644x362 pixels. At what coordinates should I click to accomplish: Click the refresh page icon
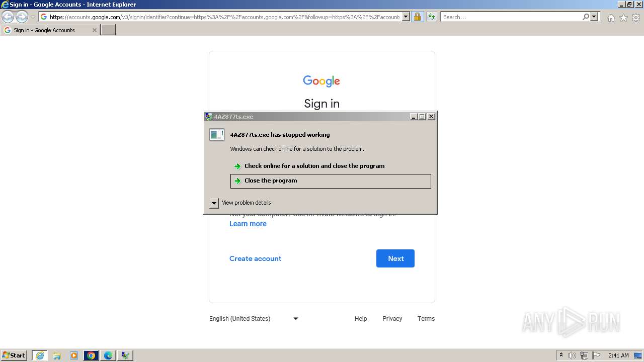pyautogui.click(x=432, y=17)
